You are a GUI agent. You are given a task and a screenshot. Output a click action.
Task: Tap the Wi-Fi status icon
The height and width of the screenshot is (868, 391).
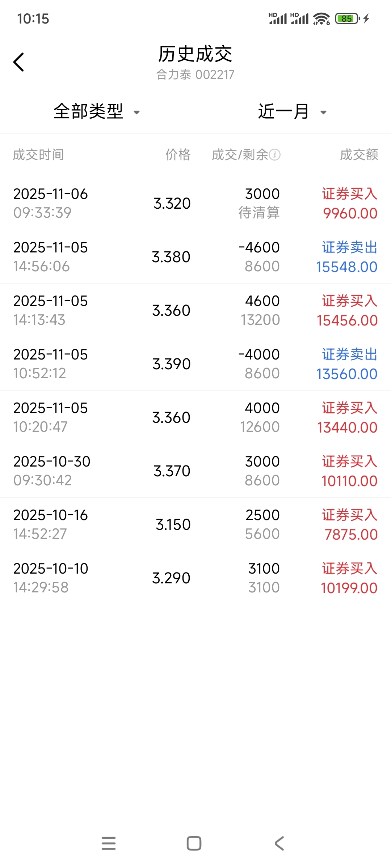pos(321,18)
